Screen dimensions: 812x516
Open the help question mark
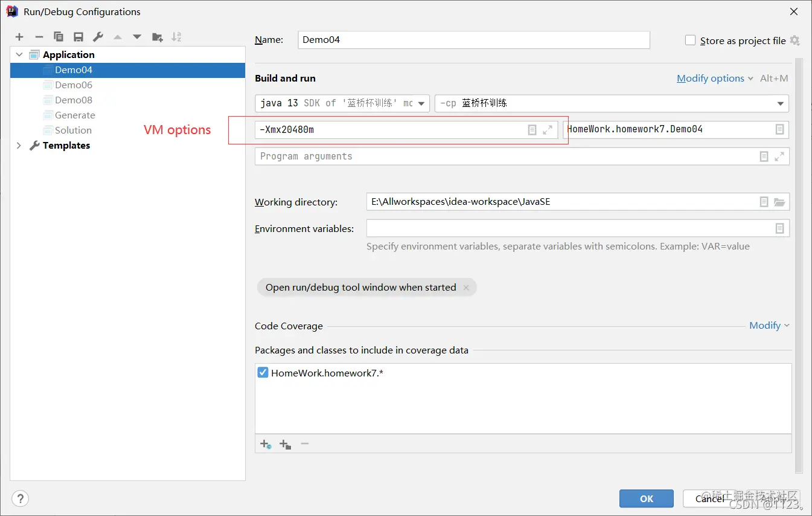21,498
